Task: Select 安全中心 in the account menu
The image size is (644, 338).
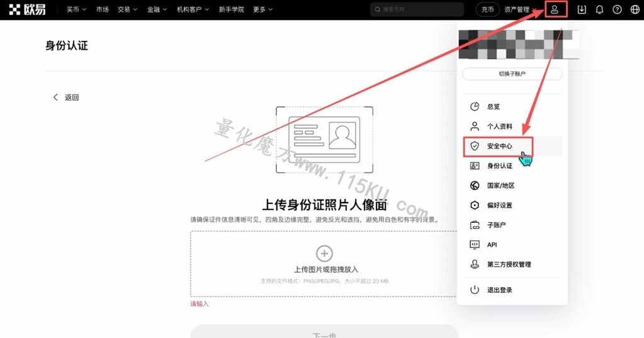Action: point(512,146)
